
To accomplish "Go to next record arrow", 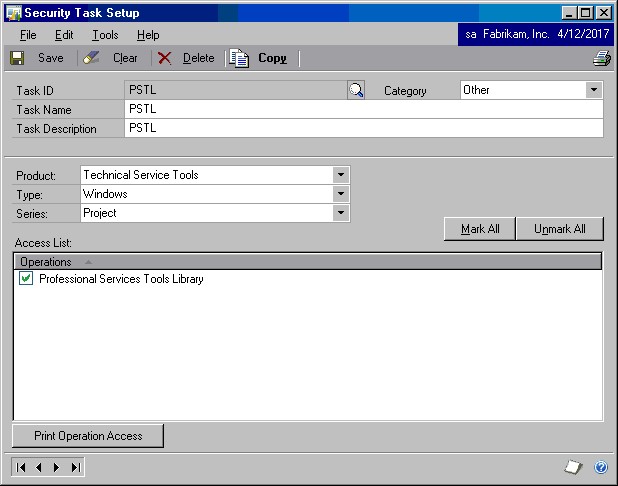I will [x=56, y=467].
